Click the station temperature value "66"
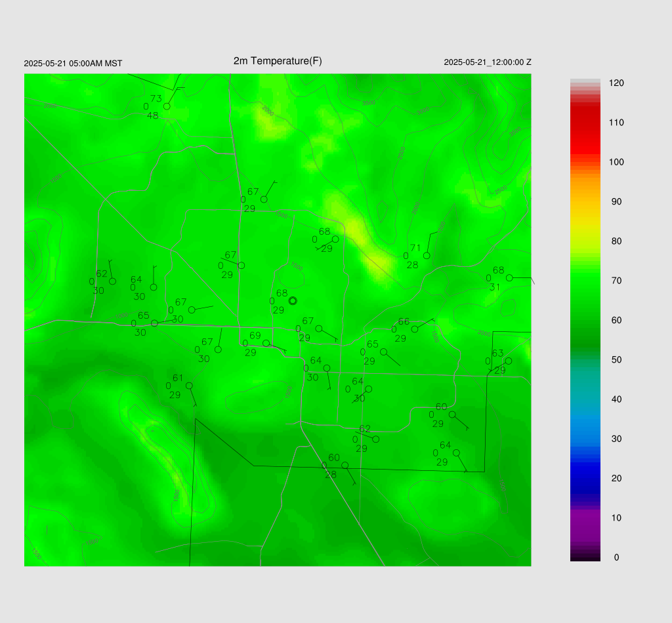Screen dimensions: 672x623 (x=404, y=321)
